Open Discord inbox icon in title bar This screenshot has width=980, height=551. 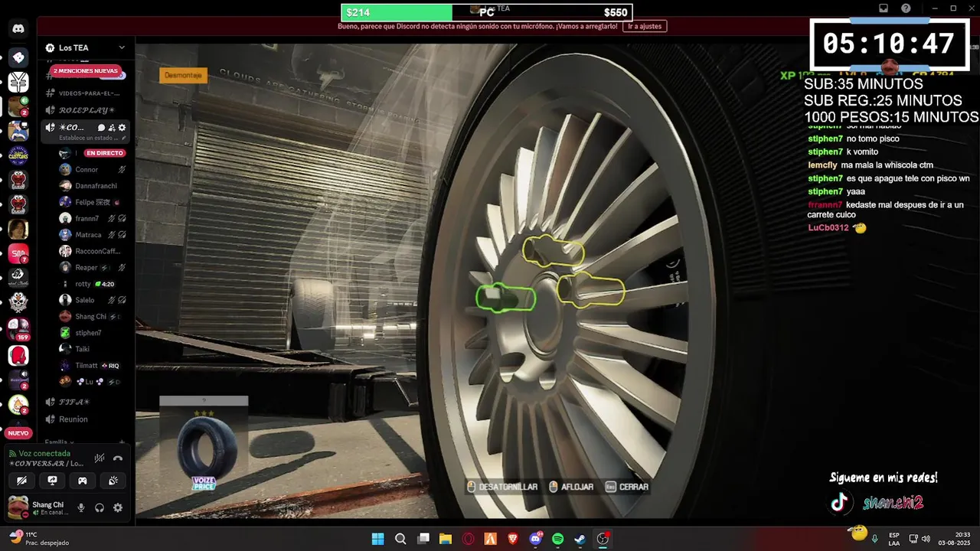tap(883, 8)
